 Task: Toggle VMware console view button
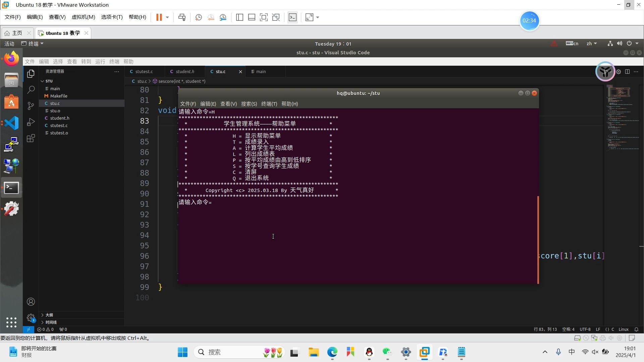point(292,17)
